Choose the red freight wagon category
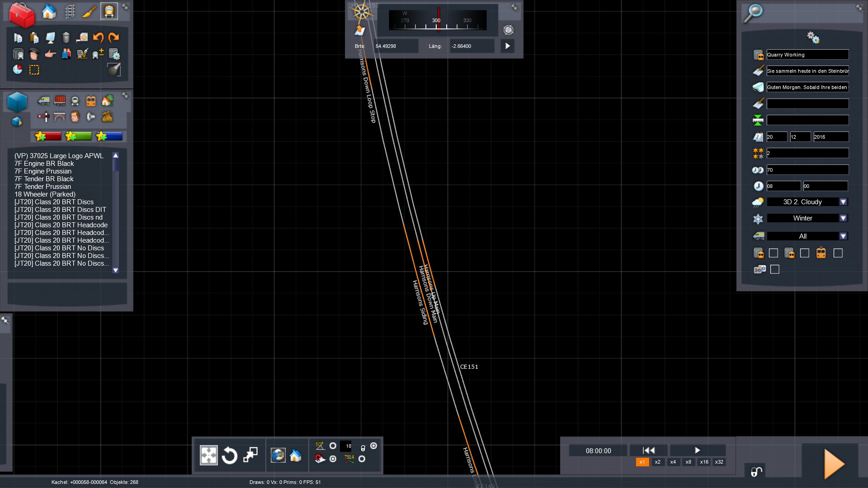The width and height of the screenshot is (868, 488). pos(60,101)
